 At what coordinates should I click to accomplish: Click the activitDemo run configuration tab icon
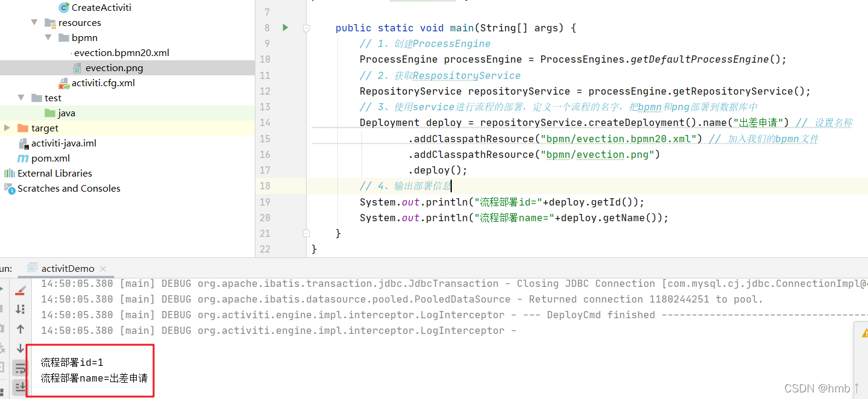[x=33, y=268]
